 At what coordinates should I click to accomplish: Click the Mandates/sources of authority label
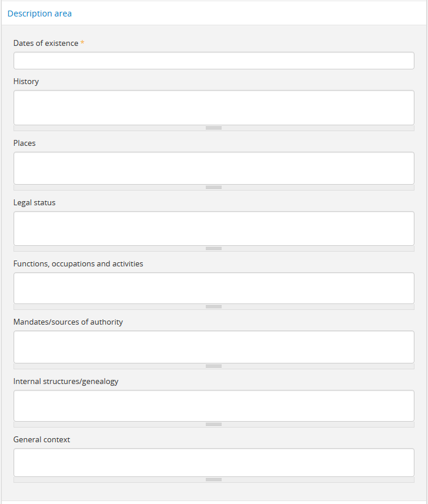[x=68, y=322]
